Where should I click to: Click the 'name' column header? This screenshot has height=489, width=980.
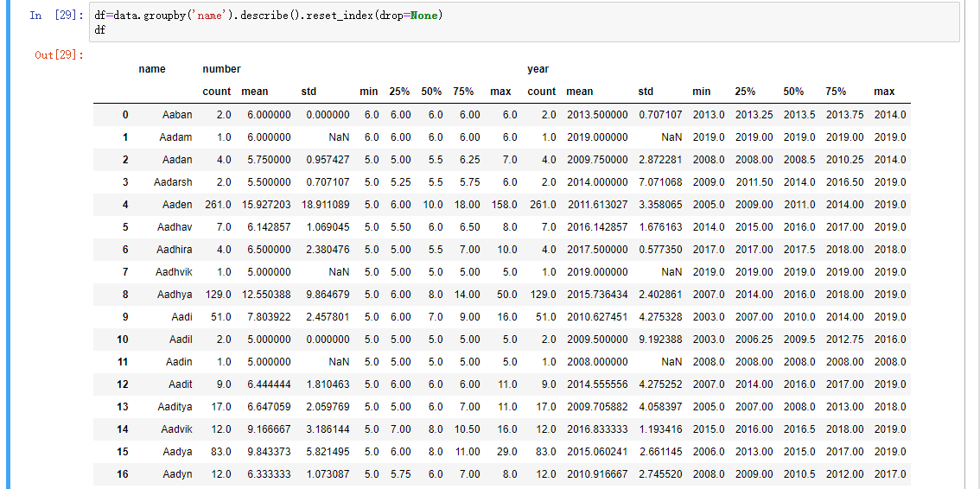152,69
